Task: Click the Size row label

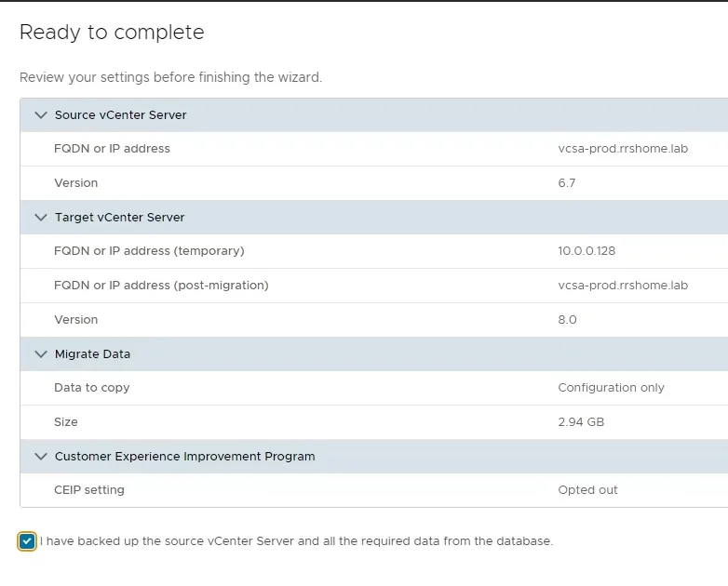Action: point(65,422)
